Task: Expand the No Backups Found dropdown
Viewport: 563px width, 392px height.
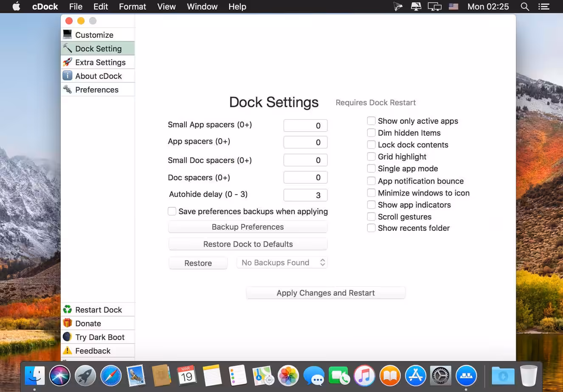Action: coord(282,263)
